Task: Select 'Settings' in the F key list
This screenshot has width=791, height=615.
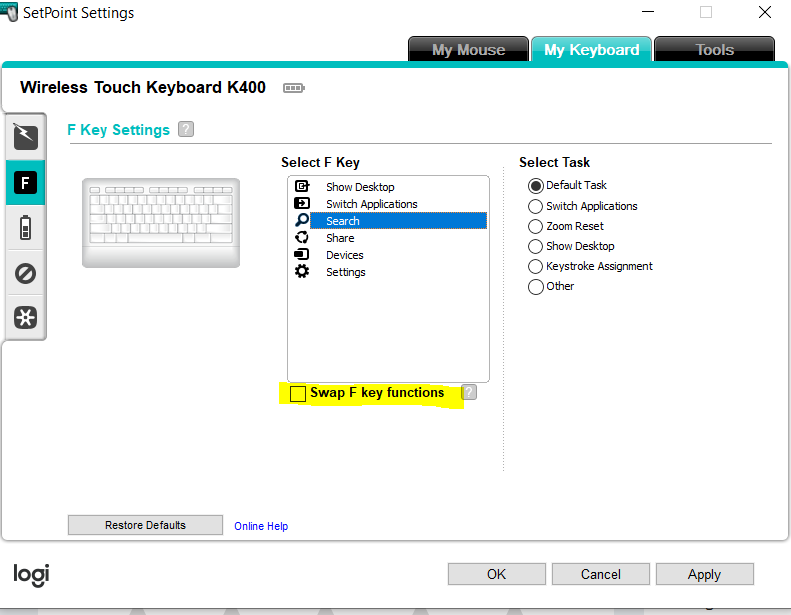Action: 346,272
